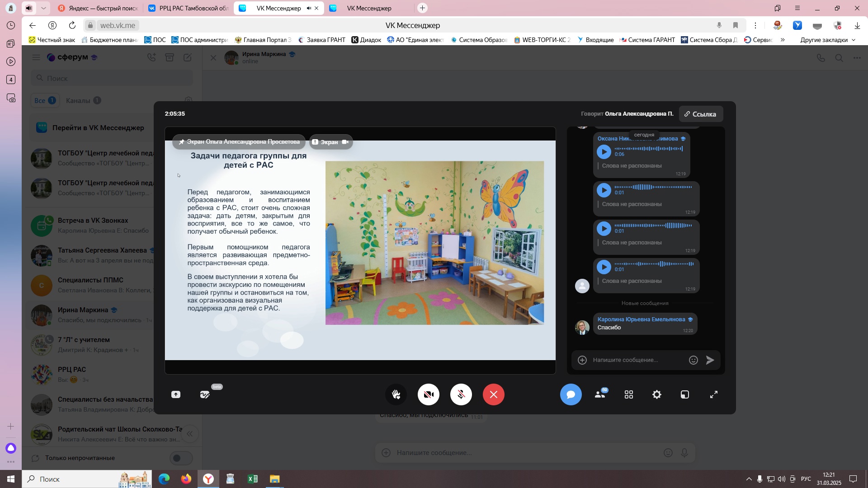Open Excel from the taskbar

252,479
